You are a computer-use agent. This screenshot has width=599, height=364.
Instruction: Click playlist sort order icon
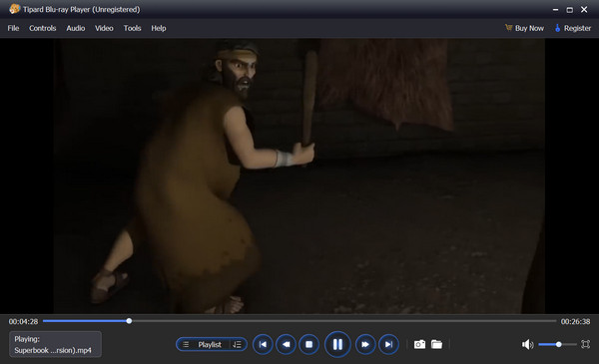click(x=237, y=344)
